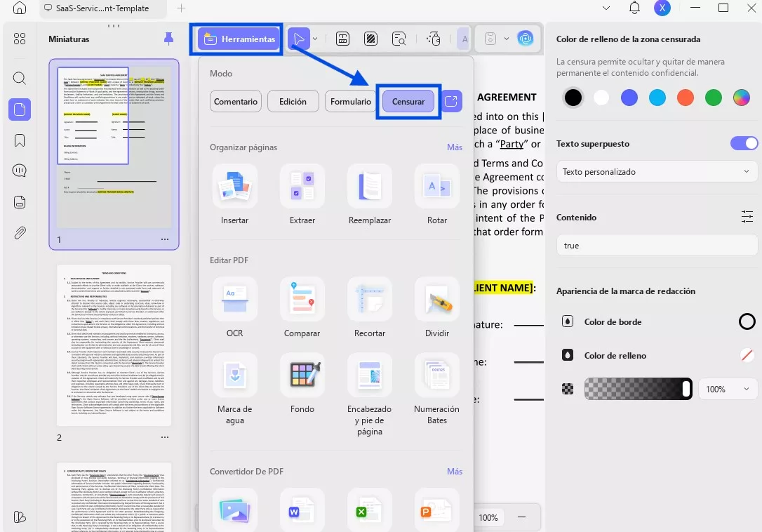Adjust the opacity slider
762x532 pixels.
pyautogui.click(x=638, y=389)
